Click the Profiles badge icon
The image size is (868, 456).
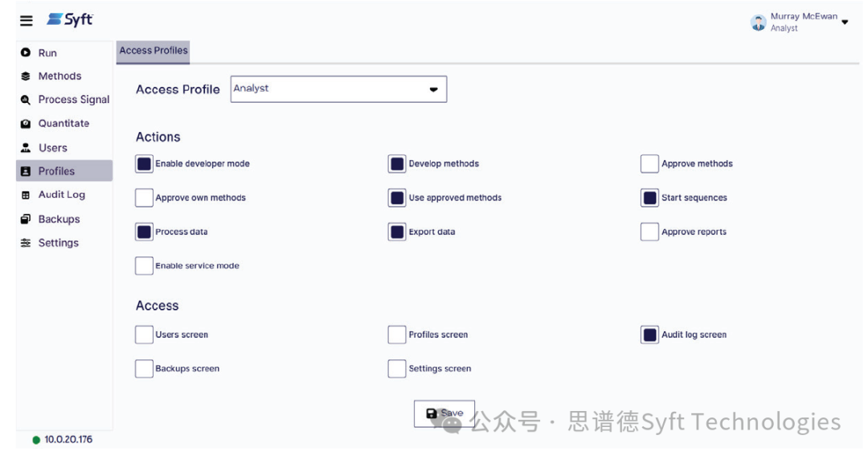pos(26,171)
